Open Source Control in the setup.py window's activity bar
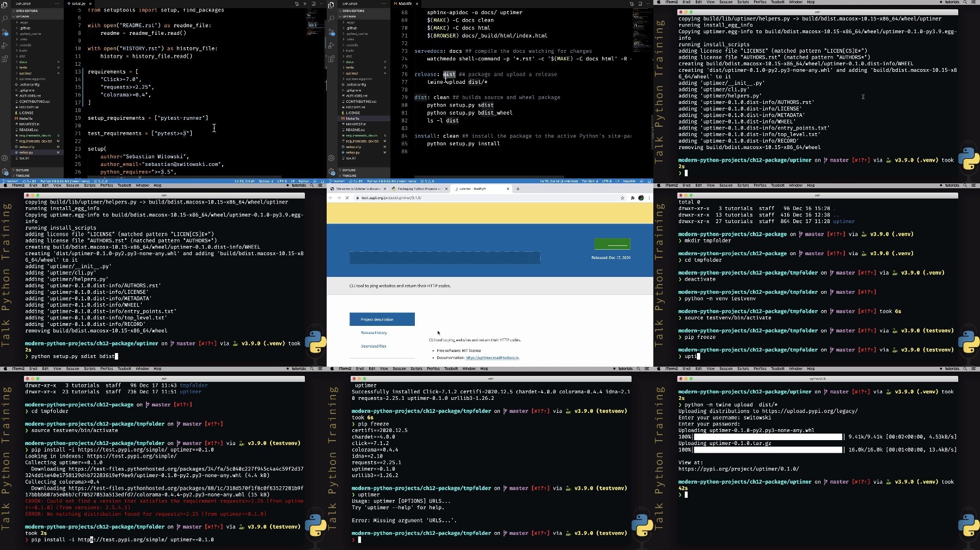The image size is (980, 550). 5,32
